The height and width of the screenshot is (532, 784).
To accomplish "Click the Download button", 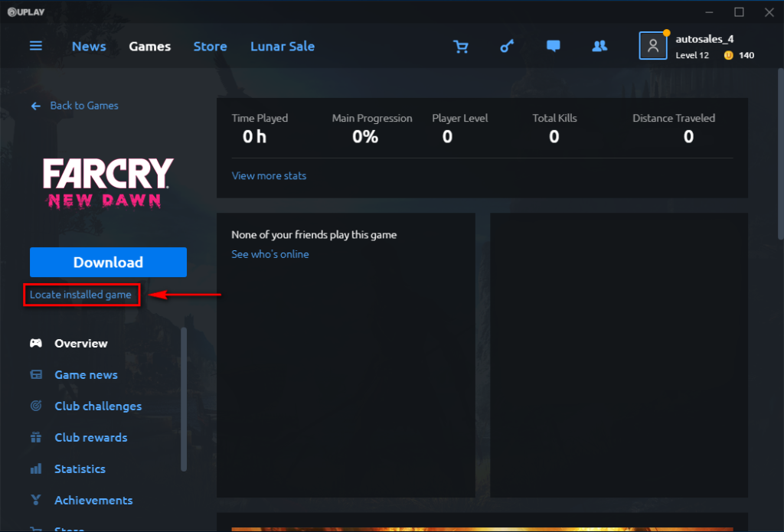I will click(x=108, y=262).
